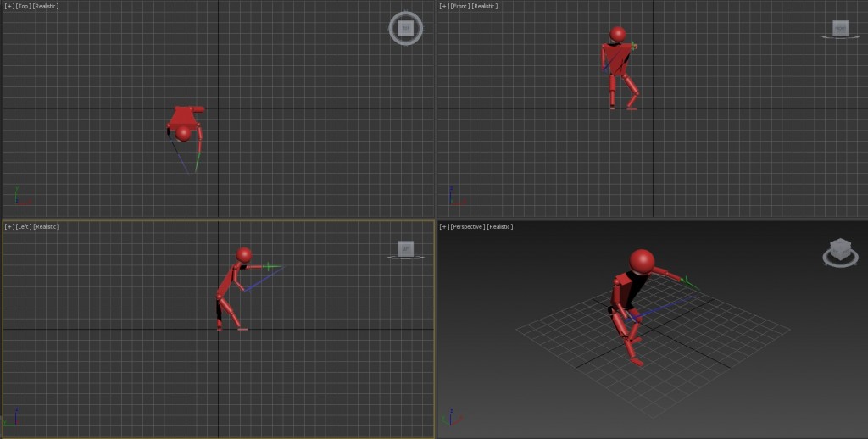The width and height of the screenshot is (868, 439).
Task: Open the [Perspective] view label menu
Action: click(x=470, y=226)
